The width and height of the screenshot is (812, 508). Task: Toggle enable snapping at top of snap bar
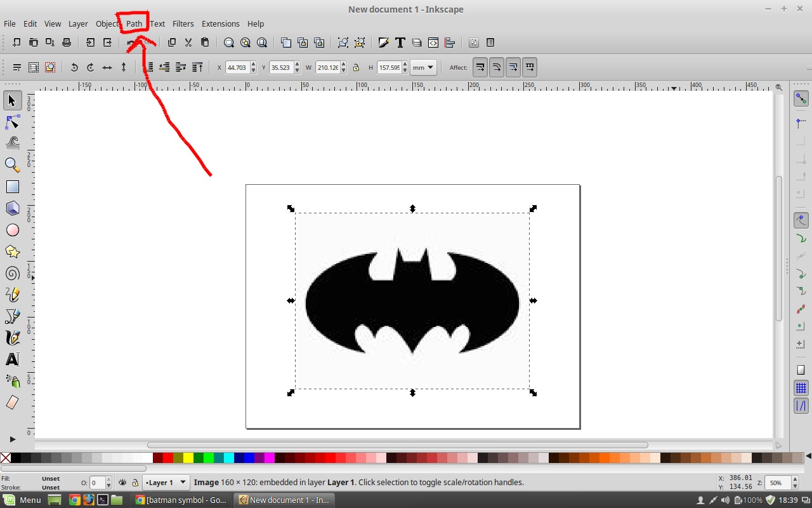point(801,99)
